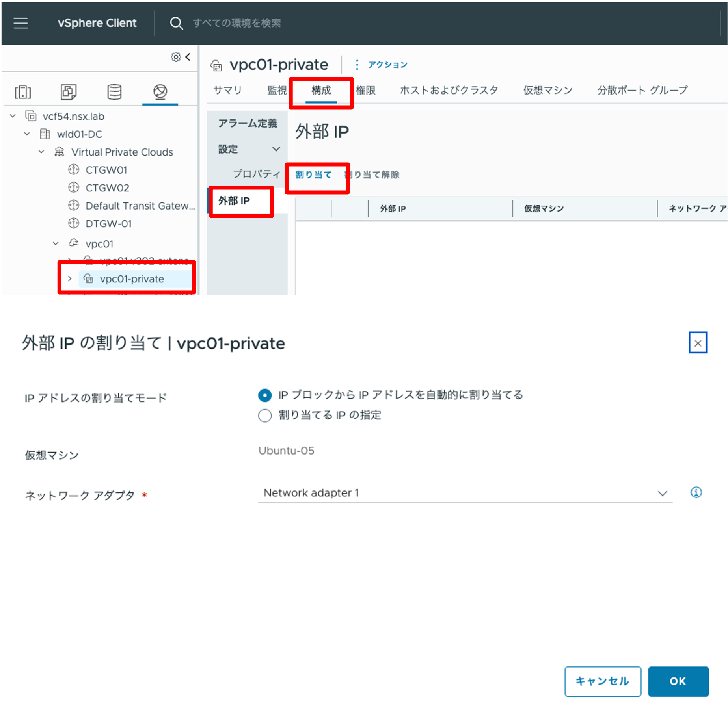Viewport: 728px width, 722px height.
Task: Open the Network adapter 1 dropdown
Action: [465, 493]
